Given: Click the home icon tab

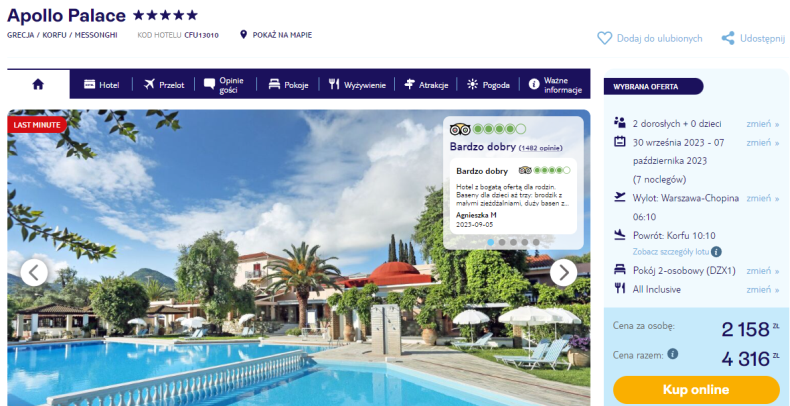Looking at the screenshot, I should pyautogui.click(x=38, y=84).
